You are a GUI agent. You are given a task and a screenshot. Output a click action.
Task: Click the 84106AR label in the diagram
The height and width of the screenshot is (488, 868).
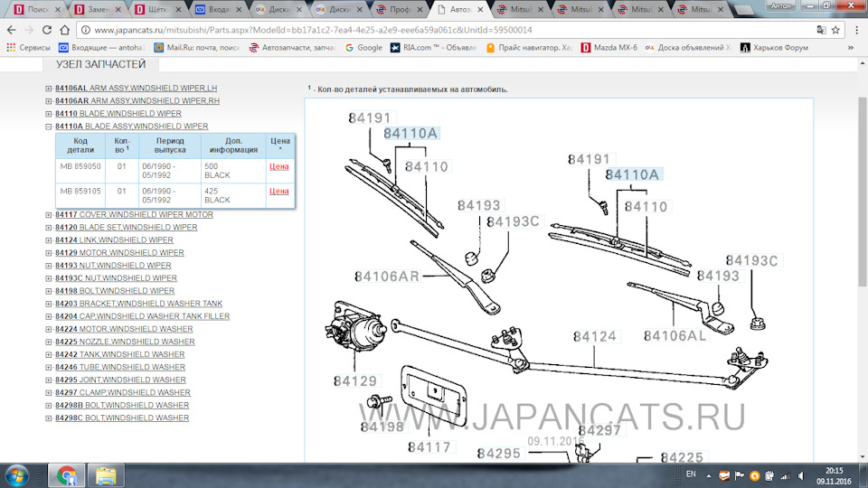pyautogui.click(x=387, y=277)
